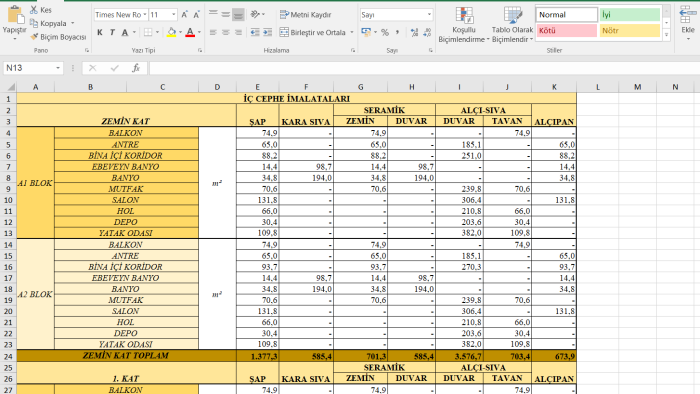Open Yazı Tipi dialog launcher
Screen dimensions: 700x394
tap(200, 50)
